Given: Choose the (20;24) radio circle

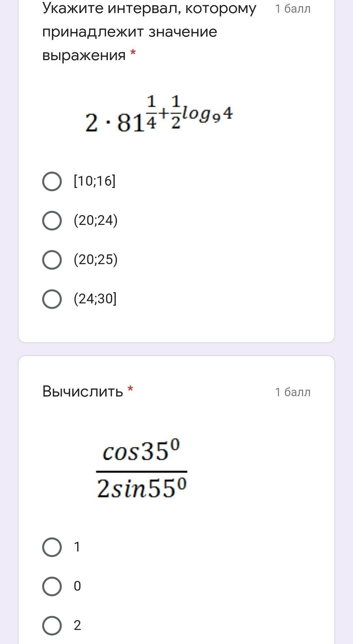Looking at the screenshot, I should [52, 221].
